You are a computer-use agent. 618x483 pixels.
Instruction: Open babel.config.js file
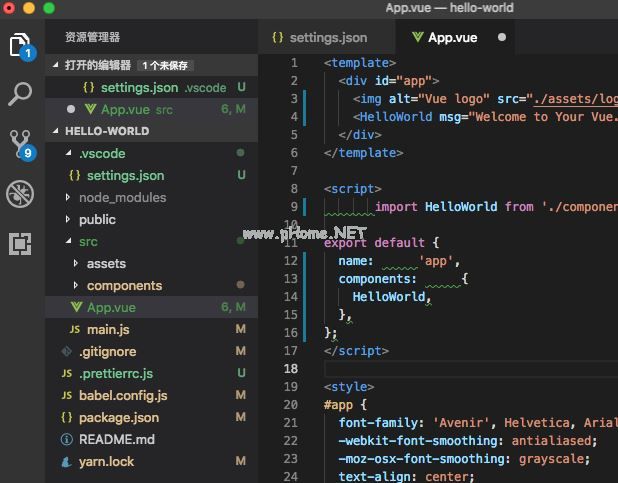[152, 395]
